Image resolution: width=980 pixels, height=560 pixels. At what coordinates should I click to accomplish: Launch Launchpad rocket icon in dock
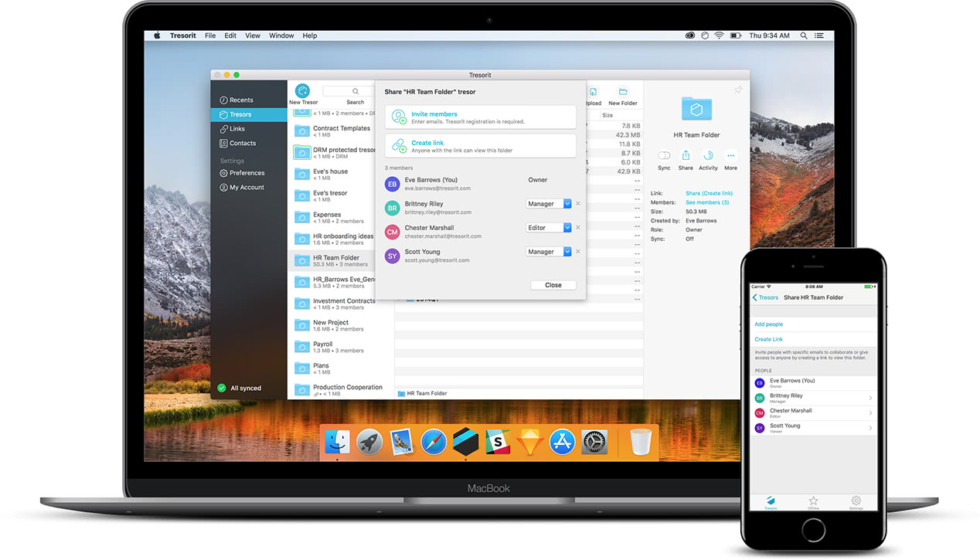point(369,442)
